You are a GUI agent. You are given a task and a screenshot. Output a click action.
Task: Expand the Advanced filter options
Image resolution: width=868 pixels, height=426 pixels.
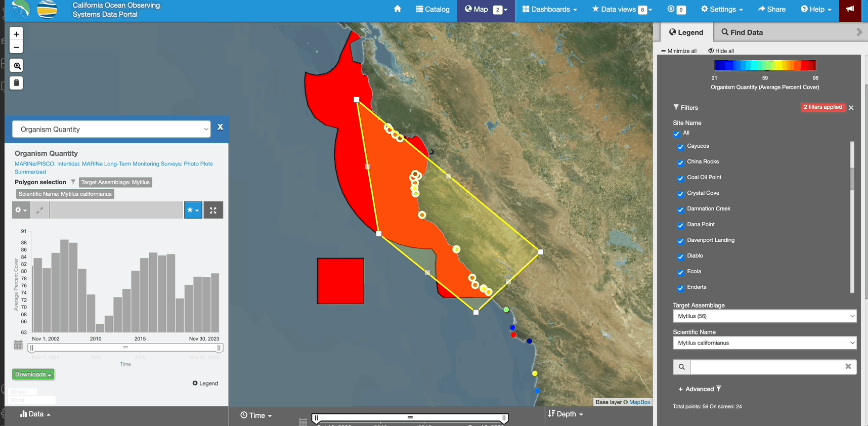click(700, 389)
